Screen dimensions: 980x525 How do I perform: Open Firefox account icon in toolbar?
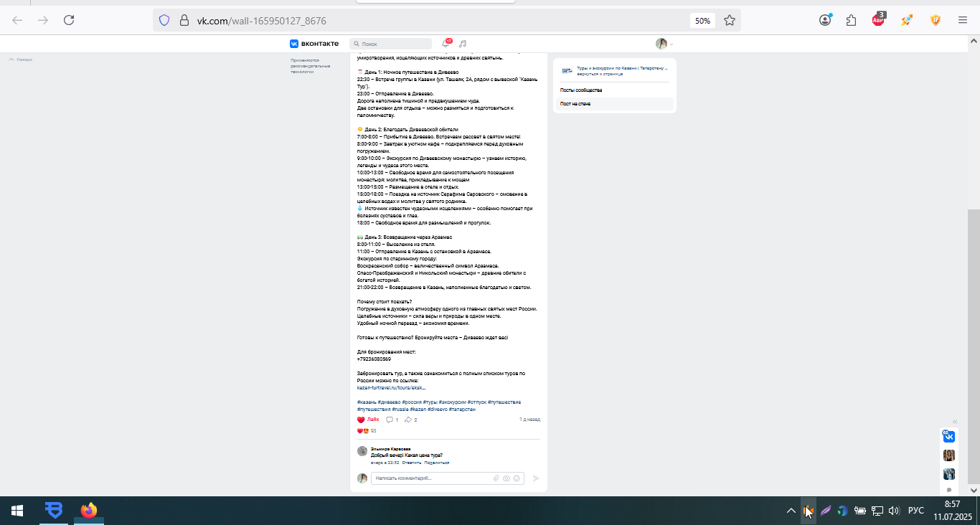coord(825,20)
